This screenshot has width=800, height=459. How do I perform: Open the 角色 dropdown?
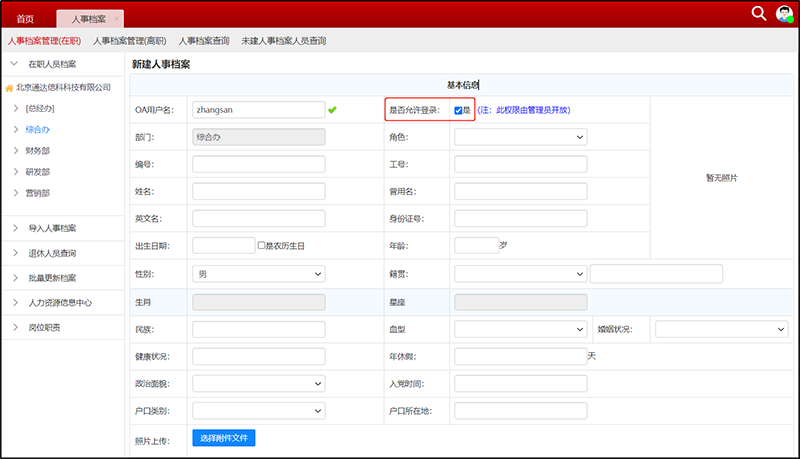point(520,137)
